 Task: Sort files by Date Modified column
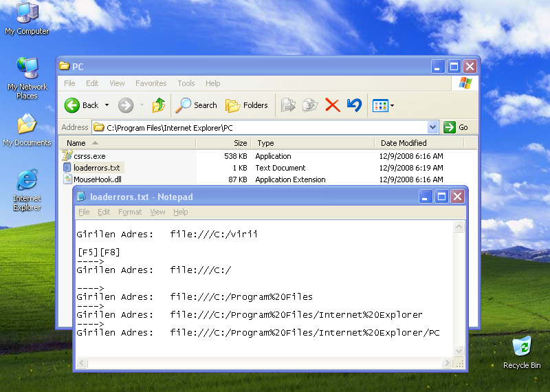pos(419,143)
